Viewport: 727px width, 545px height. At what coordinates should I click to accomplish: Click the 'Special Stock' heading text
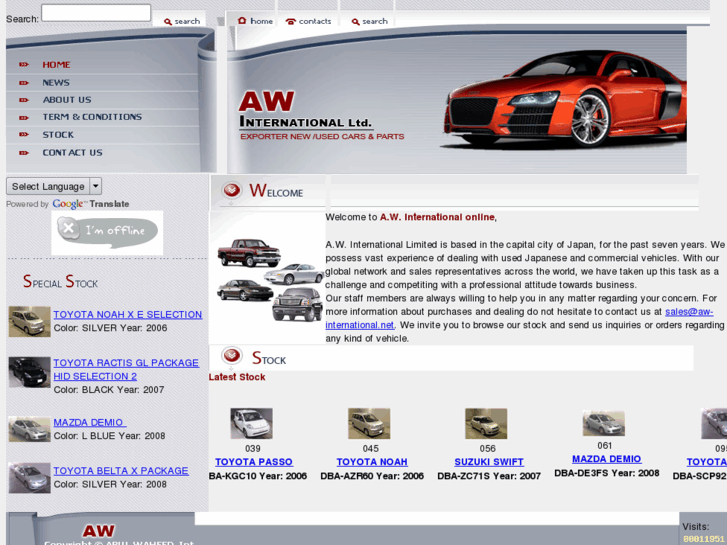(x=60, y=282)
